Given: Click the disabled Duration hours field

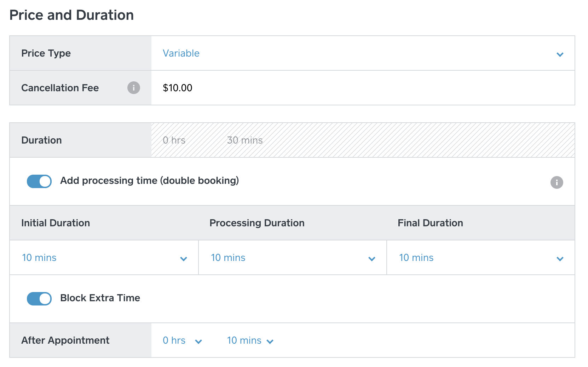Looking at the screenshot, I should [x=174, y=140].
